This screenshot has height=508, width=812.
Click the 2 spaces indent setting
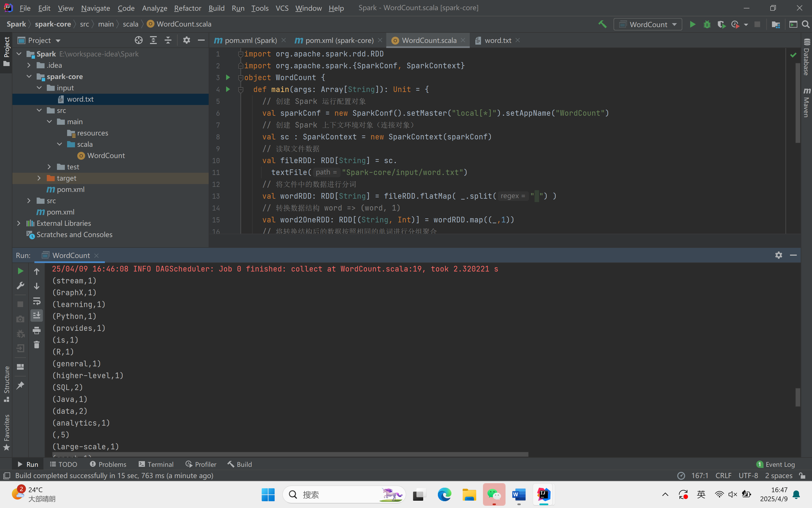click(x=778, y=476)
